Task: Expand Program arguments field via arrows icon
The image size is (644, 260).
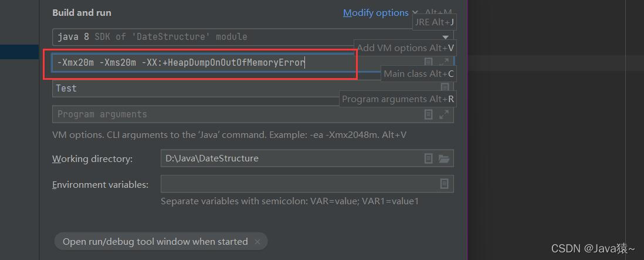Action: [x=444, y=114]
